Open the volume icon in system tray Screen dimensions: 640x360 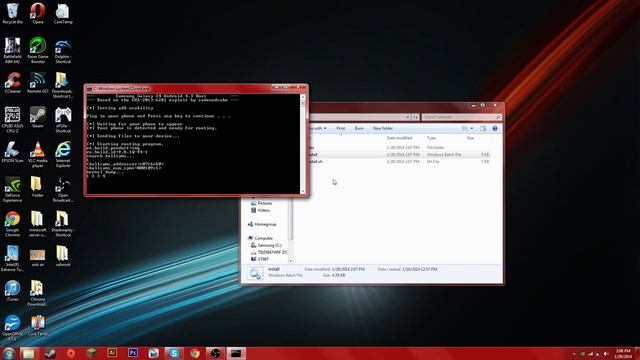[606, 354]
